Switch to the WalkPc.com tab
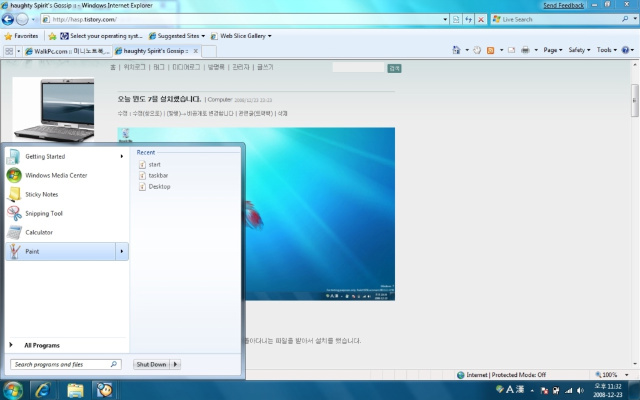 [x=67, y=51]
